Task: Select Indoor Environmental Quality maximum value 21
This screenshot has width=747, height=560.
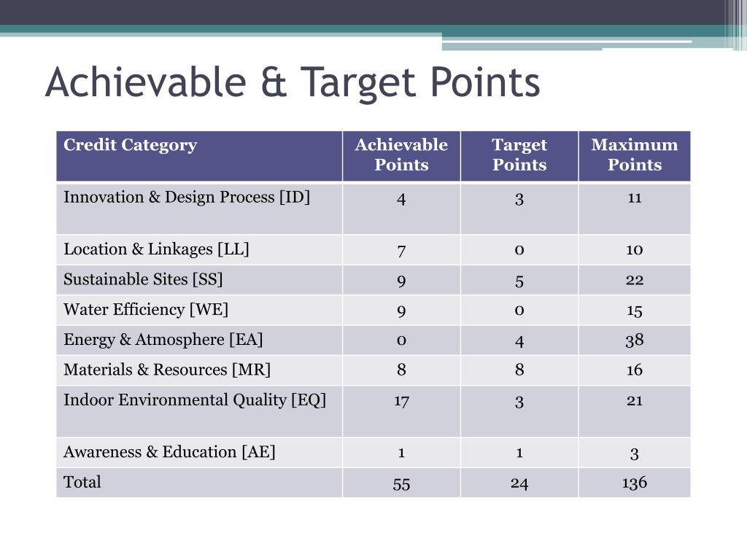Action: (635, 400)
